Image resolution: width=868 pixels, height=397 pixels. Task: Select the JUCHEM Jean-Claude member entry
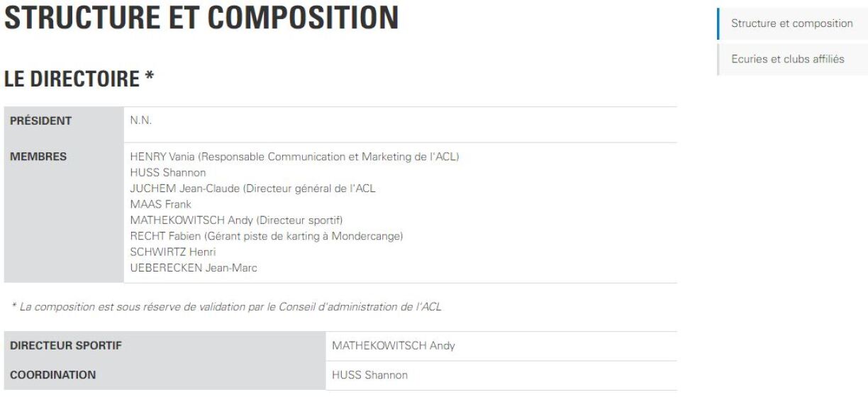click(x=252, y=188)
